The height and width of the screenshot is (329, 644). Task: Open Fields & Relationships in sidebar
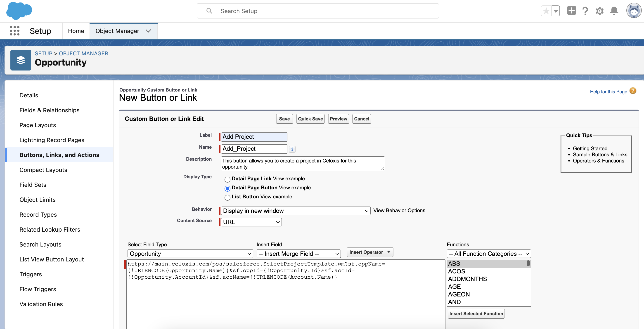coord(49,110)
